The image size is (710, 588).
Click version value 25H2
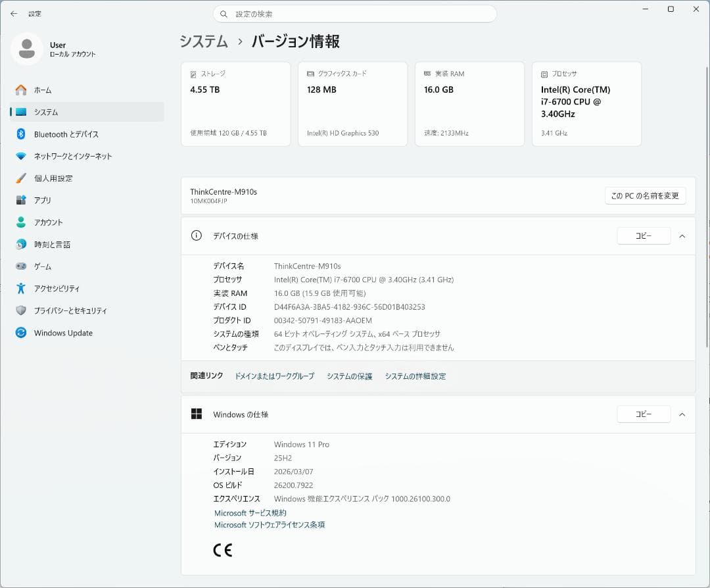point(283,458)
